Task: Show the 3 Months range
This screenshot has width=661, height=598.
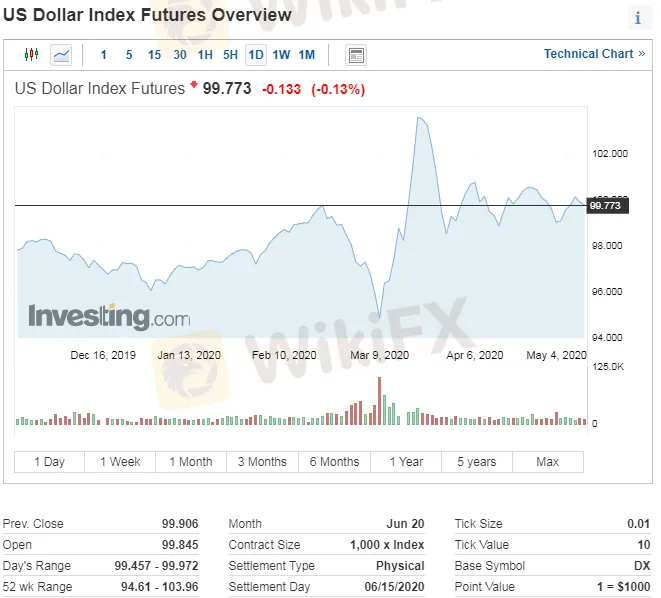Action: (x=262, y=462)
